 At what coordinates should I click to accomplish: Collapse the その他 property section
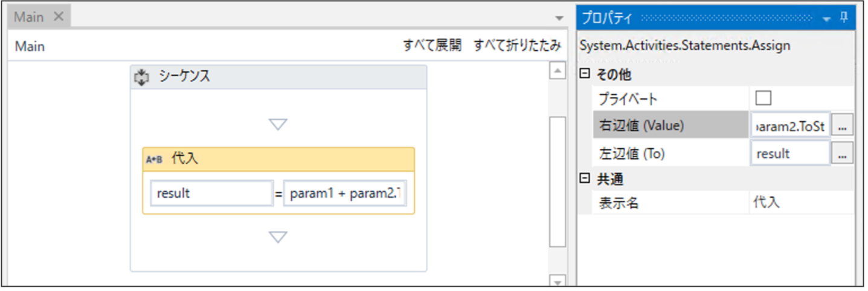[x=584, y=74]
